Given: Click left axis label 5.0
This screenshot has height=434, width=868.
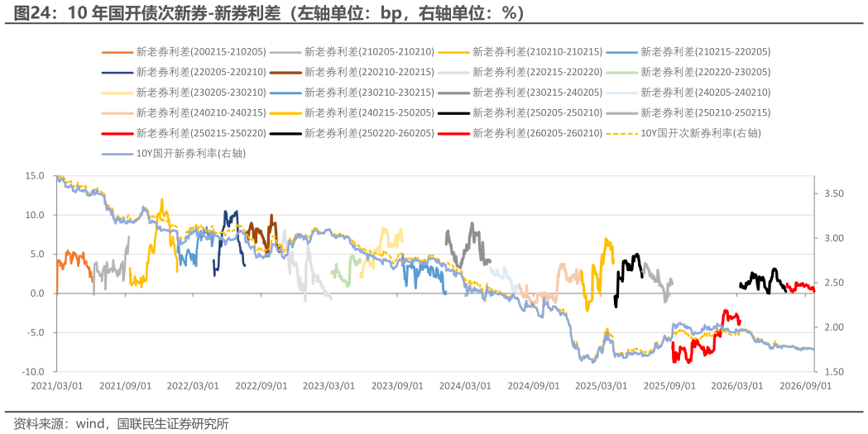Looking at the screenshot, I should [36, 255].
